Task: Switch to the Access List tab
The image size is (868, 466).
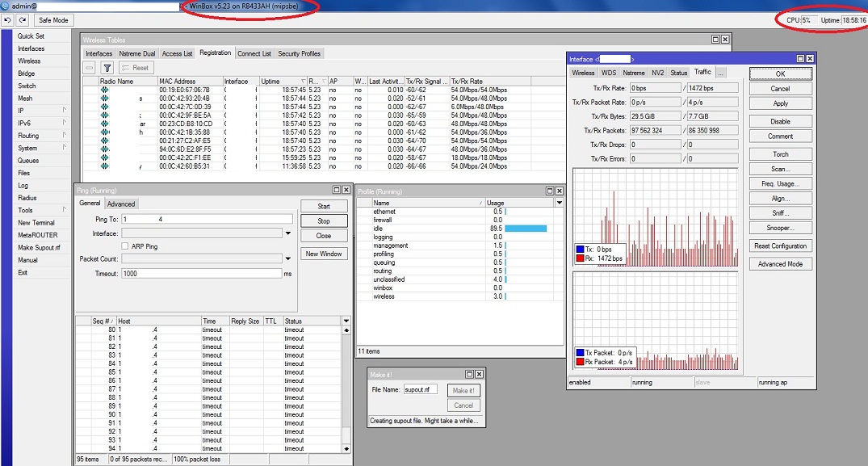Action: (177, 53)
